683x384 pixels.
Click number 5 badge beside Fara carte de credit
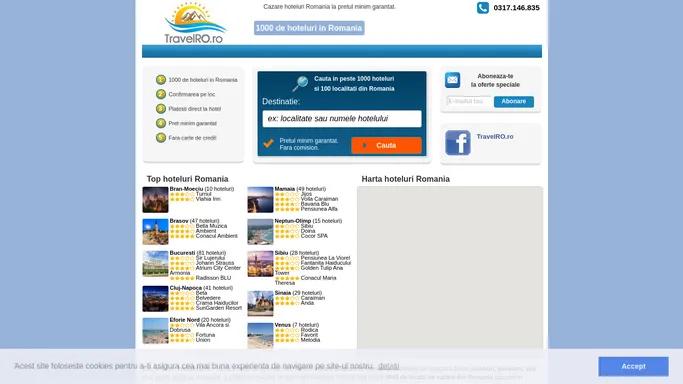pyautogui.click(x=161, y=138)
